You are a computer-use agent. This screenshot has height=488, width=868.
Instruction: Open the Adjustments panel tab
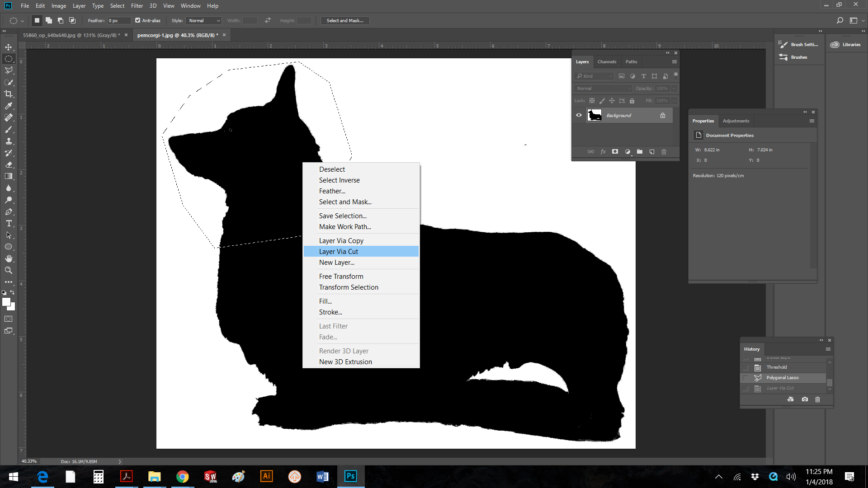(736, 121)
